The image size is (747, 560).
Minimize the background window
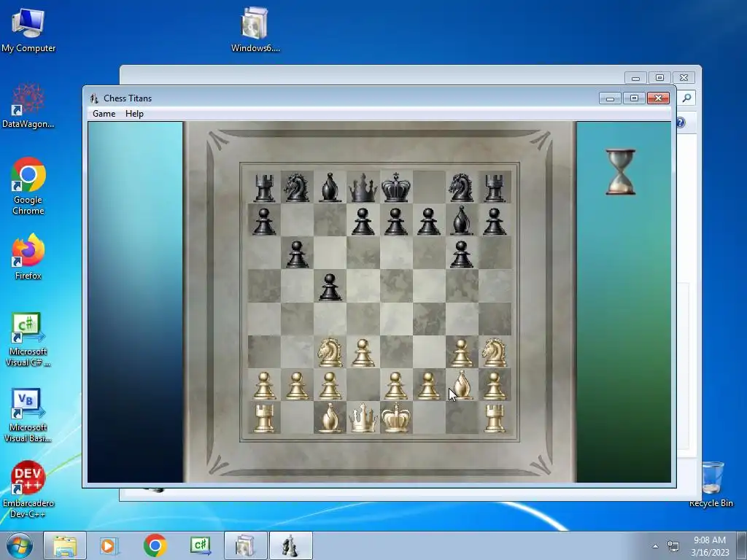[x=635, y=77]
